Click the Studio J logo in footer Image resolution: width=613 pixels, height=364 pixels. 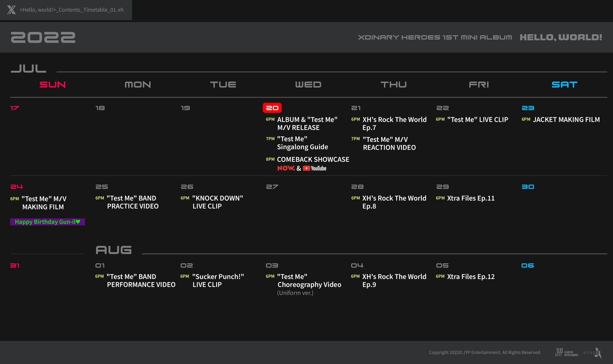pos(593,353)
